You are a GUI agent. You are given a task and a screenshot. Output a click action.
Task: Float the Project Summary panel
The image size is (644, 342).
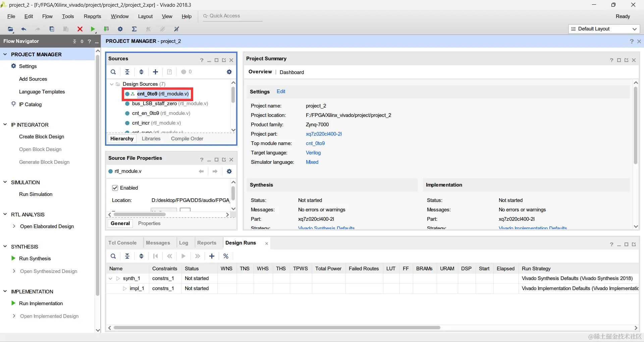[x=626, y=60]
